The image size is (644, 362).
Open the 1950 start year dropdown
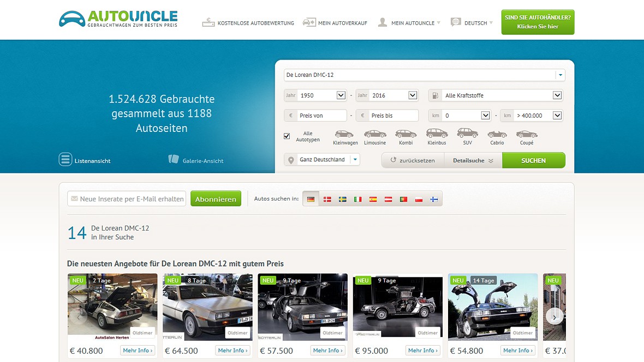coord(315,95)
